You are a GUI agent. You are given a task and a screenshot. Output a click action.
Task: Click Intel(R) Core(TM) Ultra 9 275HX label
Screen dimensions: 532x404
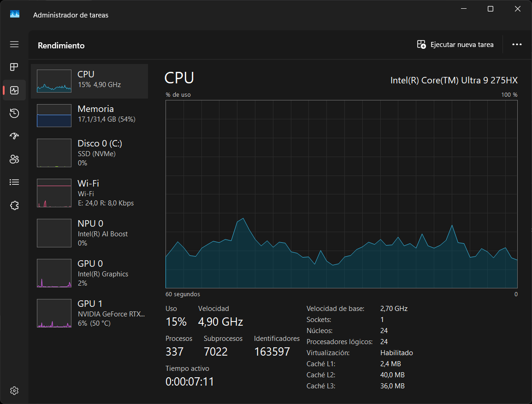tap(454, 80)
